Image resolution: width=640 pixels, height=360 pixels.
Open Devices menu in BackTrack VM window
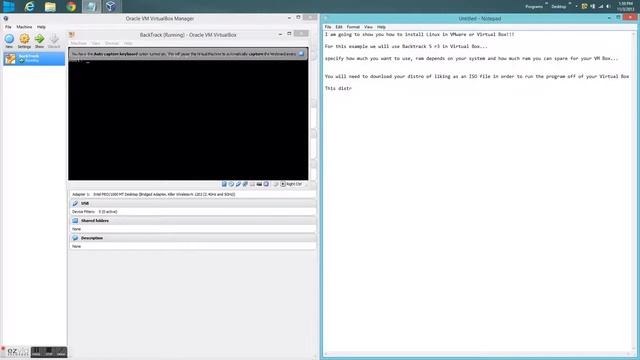coord(112,43)
